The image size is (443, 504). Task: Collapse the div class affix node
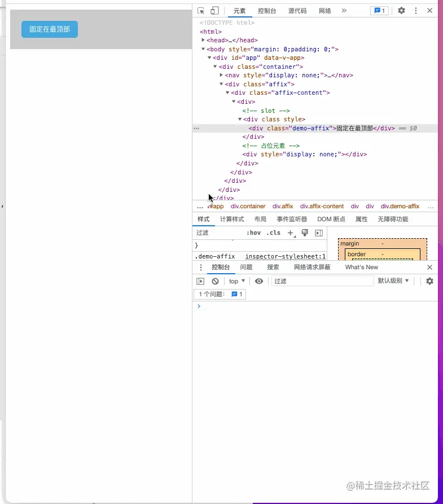point(221,84)
